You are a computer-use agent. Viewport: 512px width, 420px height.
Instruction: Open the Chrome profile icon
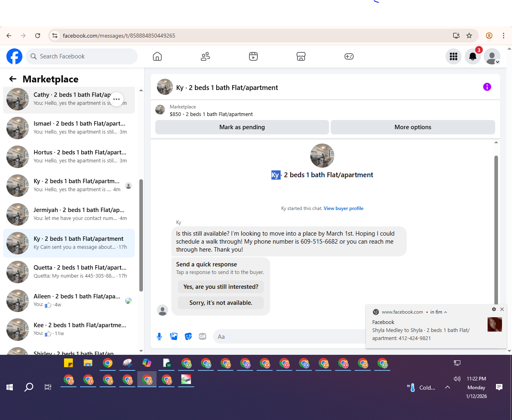click(x=489, y=36)
